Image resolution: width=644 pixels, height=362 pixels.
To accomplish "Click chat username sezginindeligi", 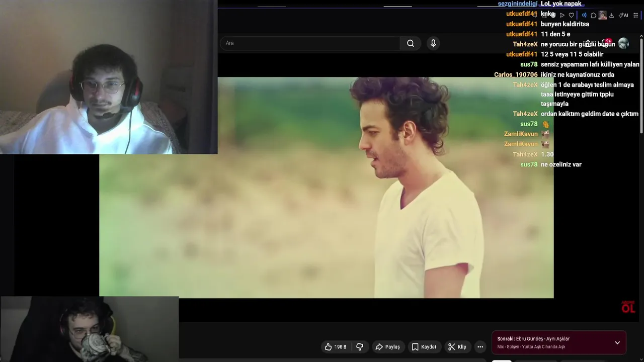I will tap(518, 4).
